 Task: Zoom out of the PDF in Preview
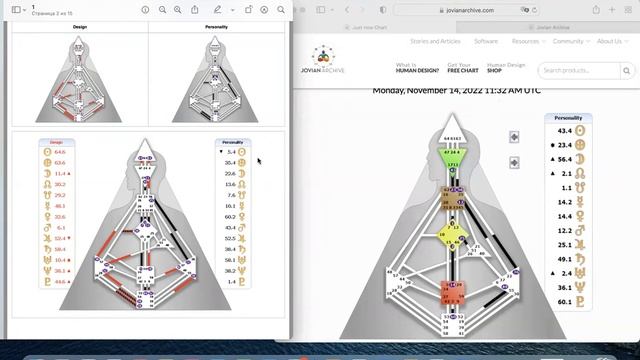pyautogui.click(x=162, y=9)
